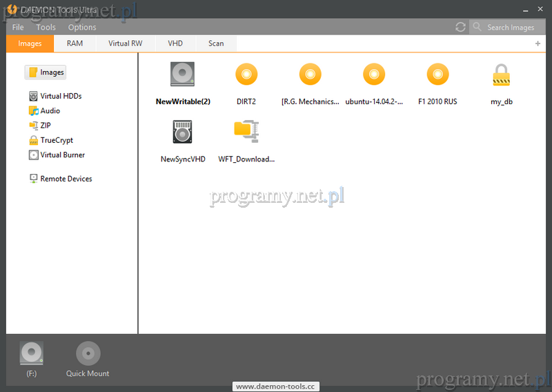Open the File menu
This screenshot has width=552, height=392.
pos(18,27)
